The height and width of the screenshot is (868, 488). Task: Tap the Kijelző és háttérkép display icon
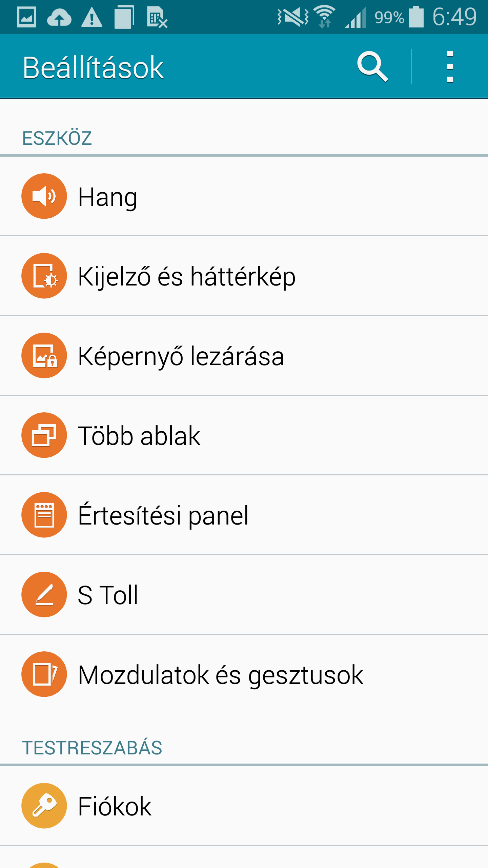coord(44,276)
